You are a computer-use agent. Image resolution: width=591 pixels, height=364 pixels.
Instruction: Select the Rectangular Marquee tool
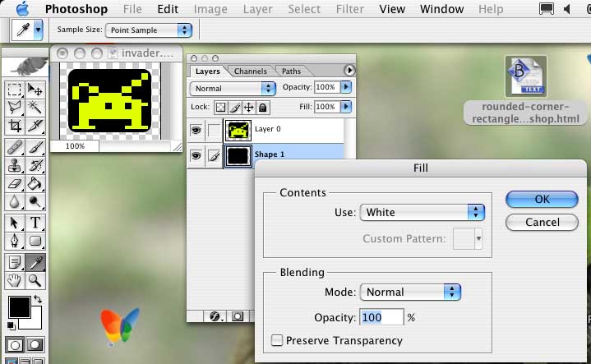click(15, 90)
